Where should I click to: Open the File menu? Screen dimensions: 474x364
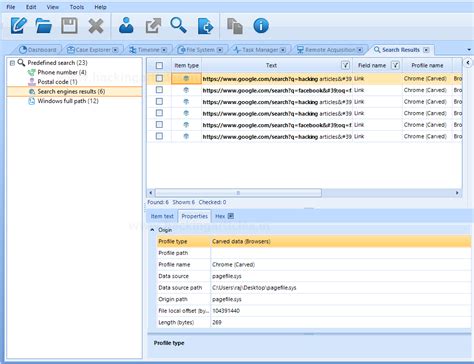click(x=11, y=7)
